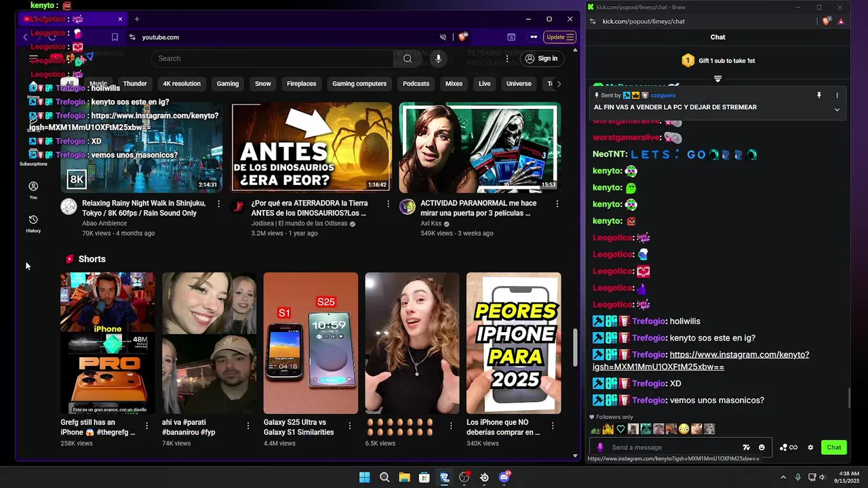Open options for ACTIVIDAD PARANORMAL video
This screenshot has width=868, height=488.
[x=557, y=203]
